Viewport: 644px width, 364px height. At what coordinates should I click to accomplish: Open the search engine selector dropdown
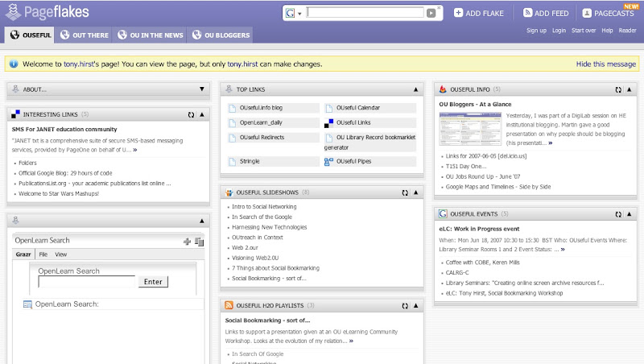pyautogui.click(x=294, y=13)
